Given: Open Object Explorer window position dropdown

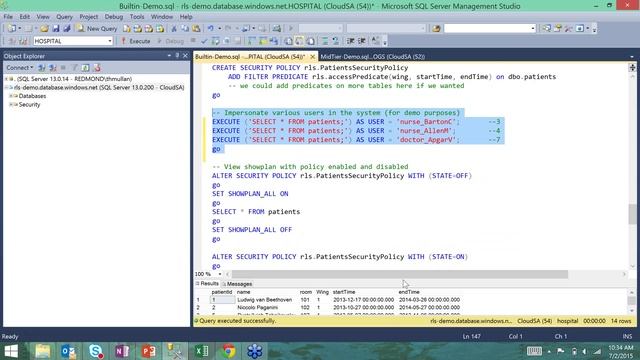Looking at the screenshot, I should [169, 56].
